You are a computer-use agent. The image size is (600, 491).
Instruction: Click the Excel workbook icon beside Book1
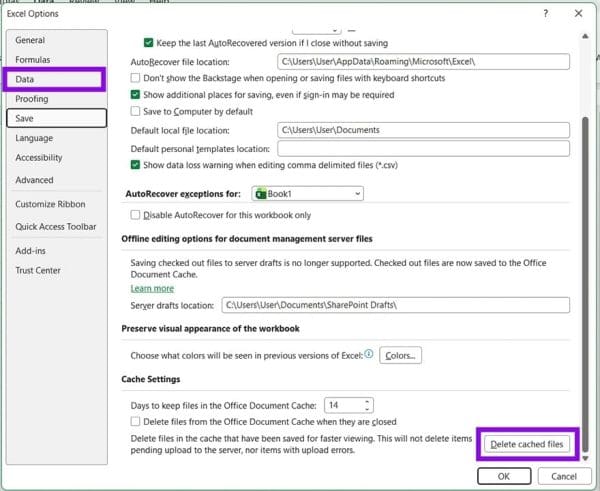[x=261, y=194]
